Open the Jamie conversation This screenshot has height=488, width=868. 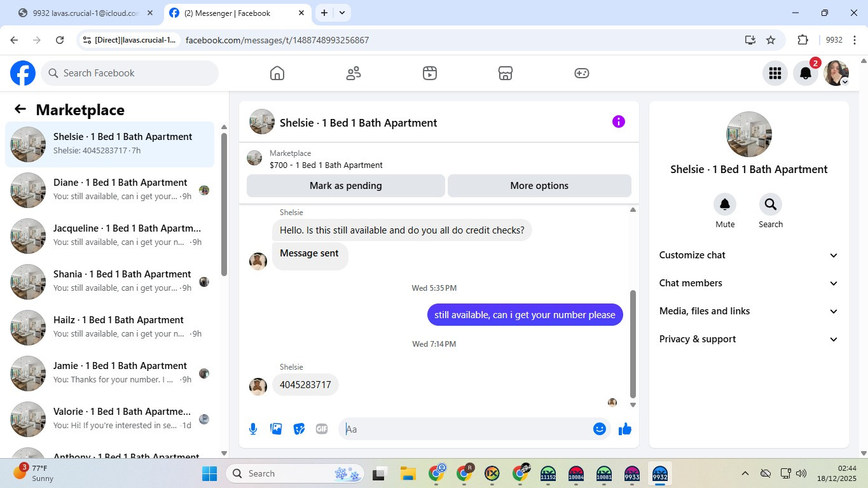[x=110, y=373]
